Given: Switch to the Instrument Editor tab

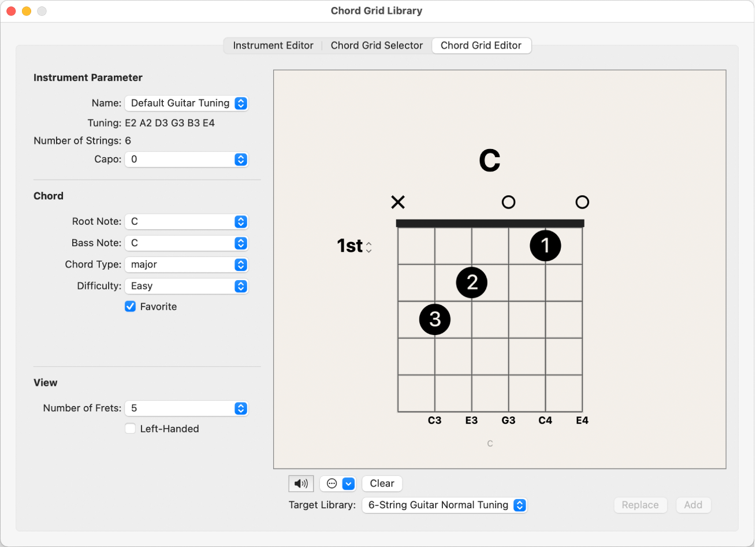Looking at the screenshot, I should point(272,45).
